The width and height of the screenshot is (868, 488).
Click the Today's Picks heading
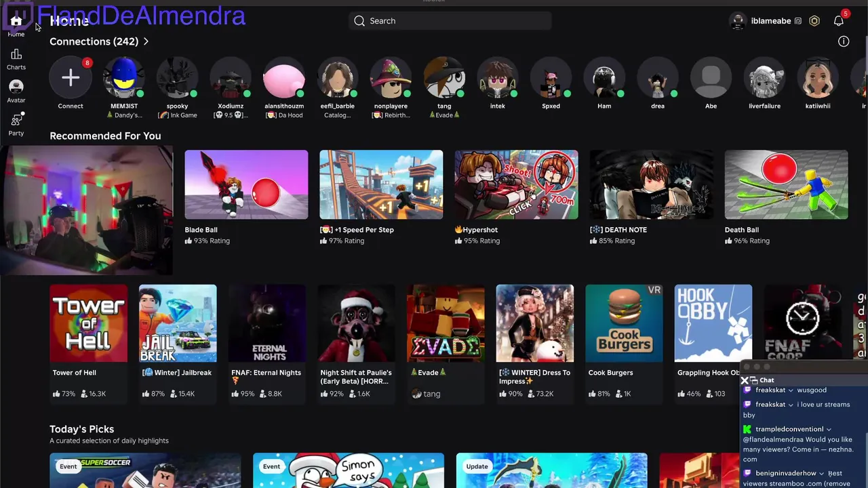(x=81, y=429)
